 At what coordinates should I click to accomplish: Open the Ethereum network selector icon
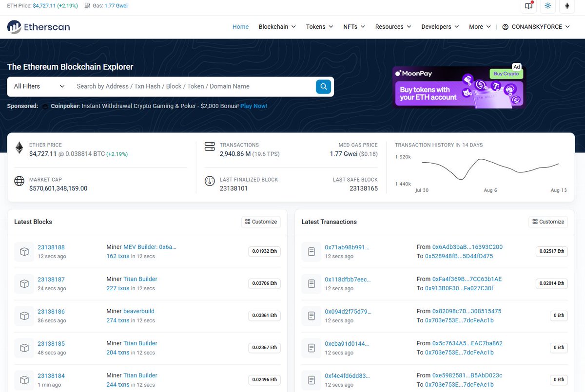pyautogui.click(x=567, y=6)
